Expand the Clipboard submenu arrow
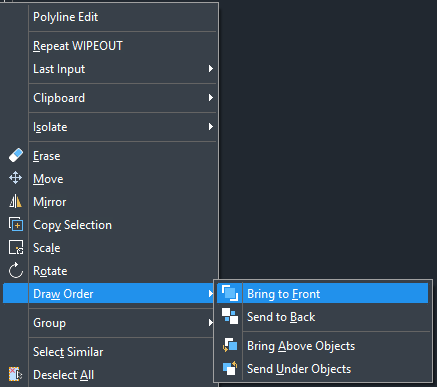The image size is (437, 387). [x=210, y=98]
